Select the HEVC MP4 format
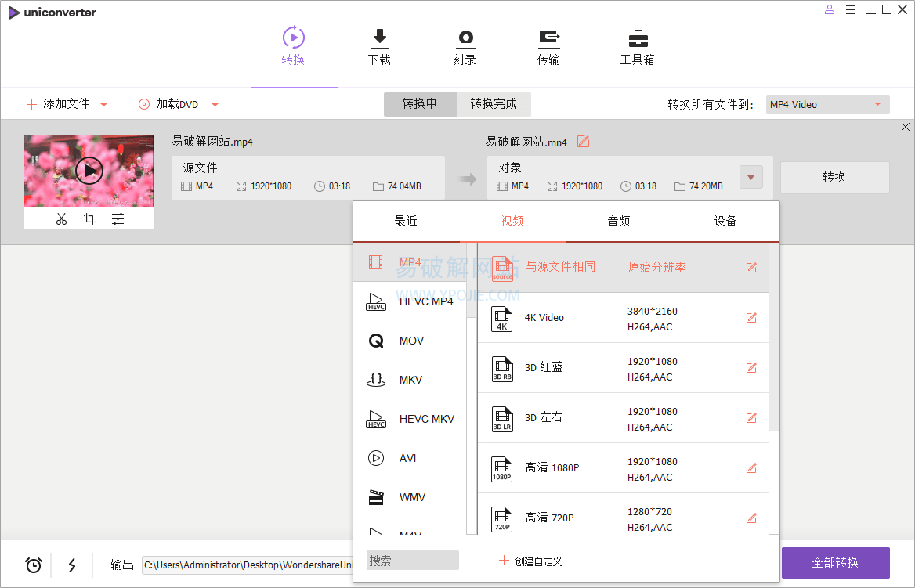Image resolution: width=915 pixels, height=588 pixels. (410, 301)
